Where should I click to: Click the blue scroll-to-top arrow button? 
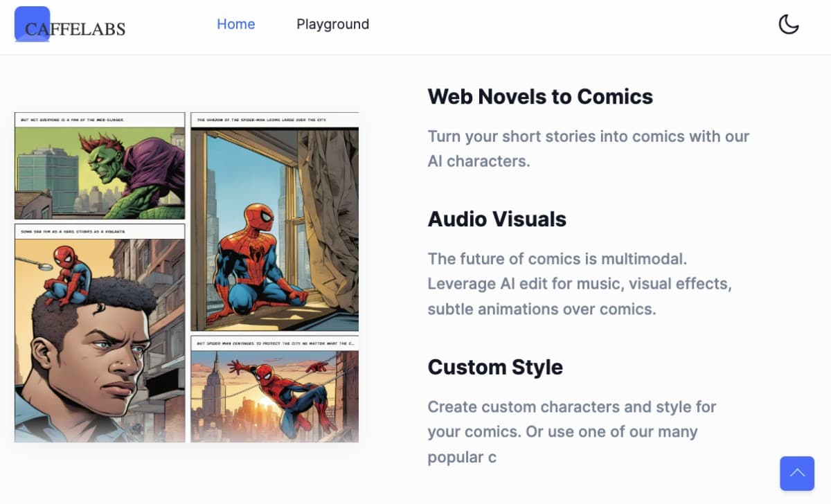tap(797, 474)
